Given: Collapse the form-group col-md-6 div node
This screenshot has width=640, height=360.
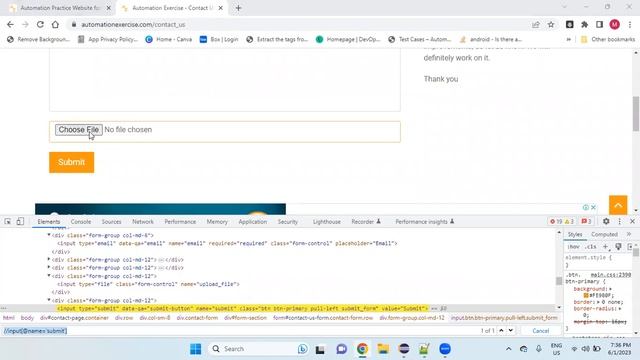Looking at the screenshot, I should (x=49, y=235).
